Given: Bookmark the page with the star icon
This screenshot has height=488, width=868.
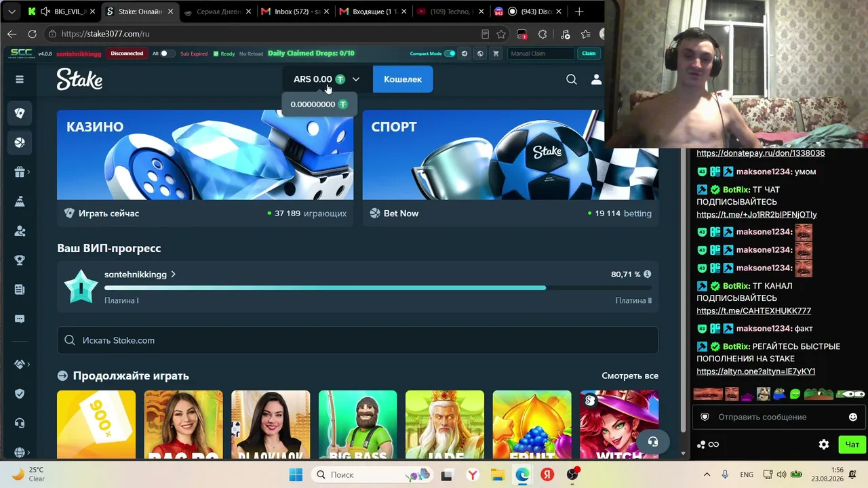Looking at the screenshot, I should tap(501, 34).
